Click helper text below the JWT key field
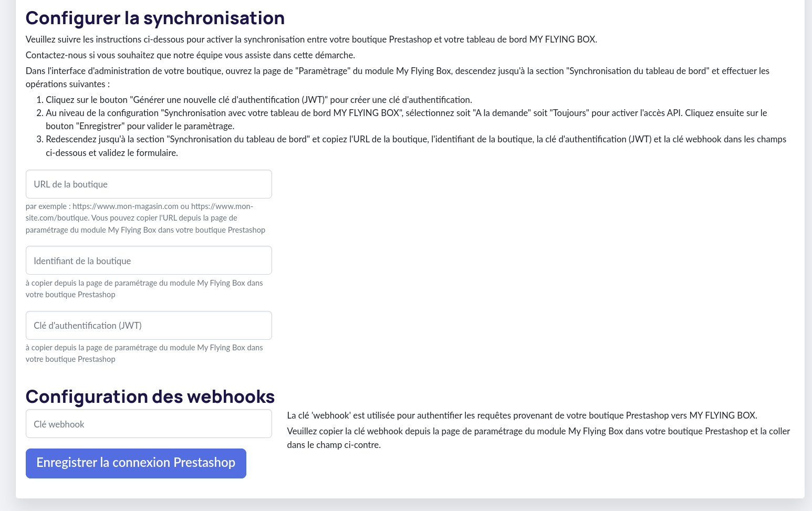Viewport: 812px width, 511px height. (144, 353)
